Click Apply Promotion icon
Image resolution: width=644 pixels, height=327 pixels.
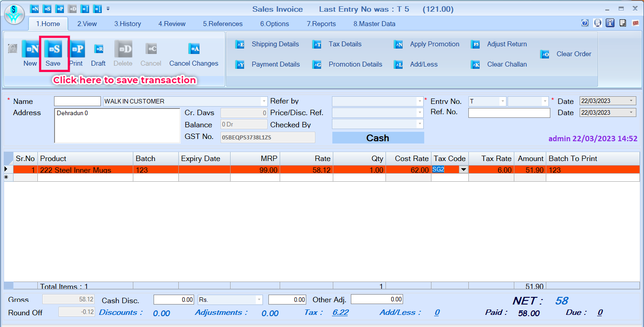pyautogui.click(x=399, y=44)
